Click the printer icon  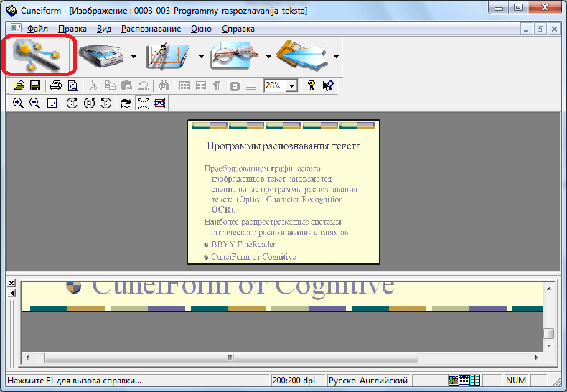point(56,85)
